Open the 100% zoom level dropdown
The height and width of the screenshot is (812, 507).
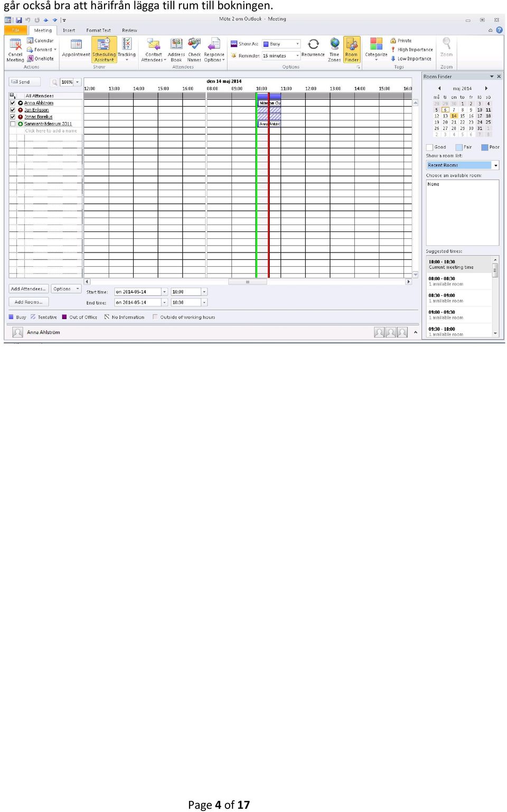[x=78, y=82]
